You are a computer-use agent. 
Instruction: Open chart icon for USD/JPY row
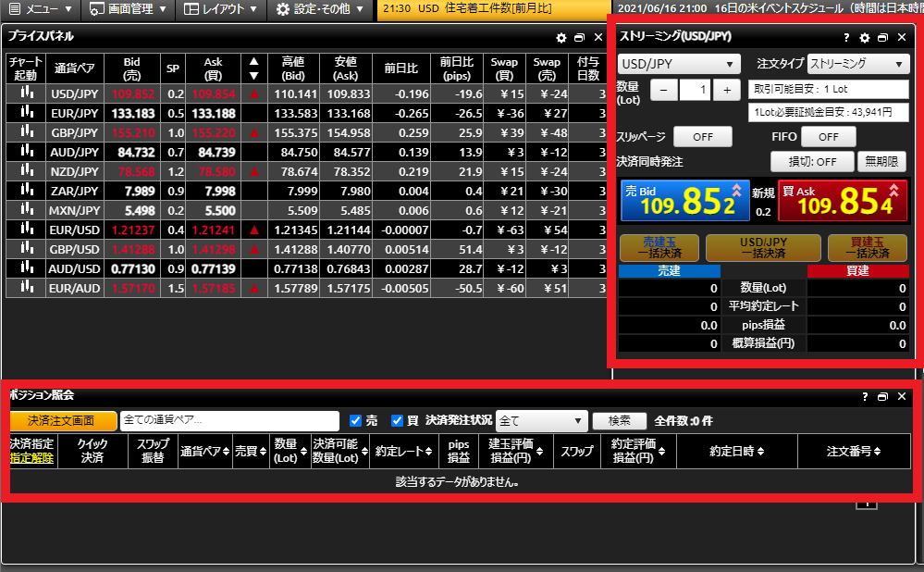pyautogui.click(x=26, y=93)
